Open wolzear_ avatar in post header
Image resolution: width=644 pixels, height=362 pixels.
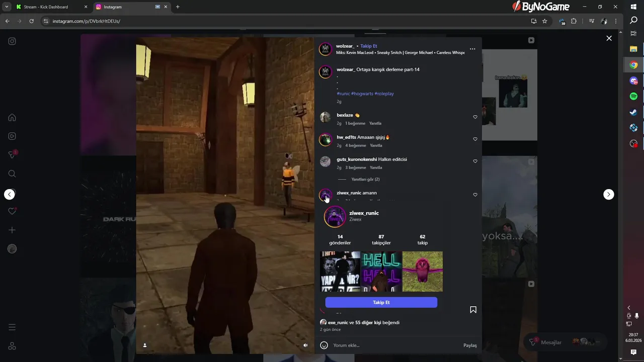[x=326, y=49]
